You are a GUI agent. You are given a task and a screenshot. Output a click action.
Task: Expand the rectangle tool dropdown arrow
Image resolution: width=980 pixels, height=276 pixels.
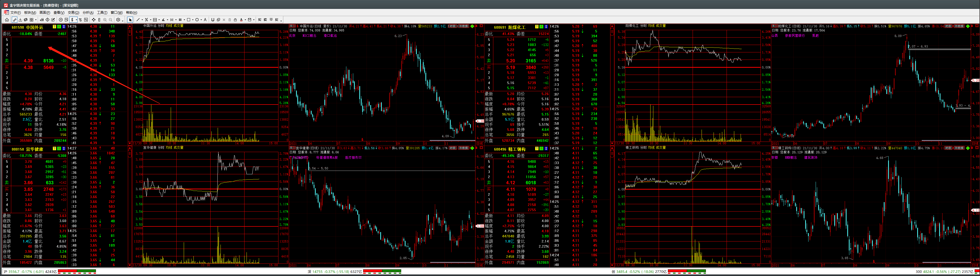193,20
